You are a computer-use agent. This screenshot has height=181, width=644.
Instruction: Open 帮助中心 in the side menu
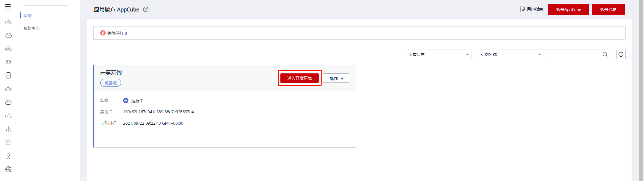[x=32, y=28]
